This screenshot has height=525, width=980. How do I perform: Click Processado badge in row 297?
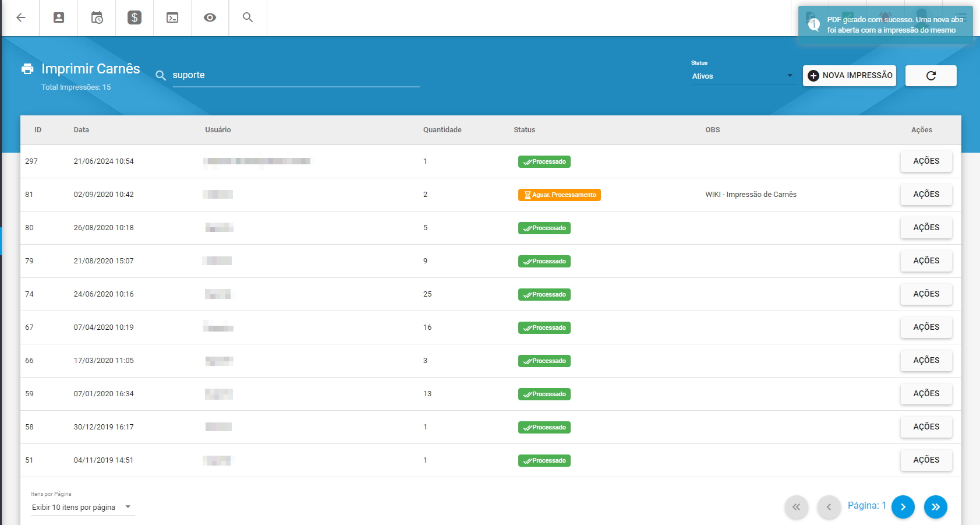pyautogui.click(x=544, y=162)
